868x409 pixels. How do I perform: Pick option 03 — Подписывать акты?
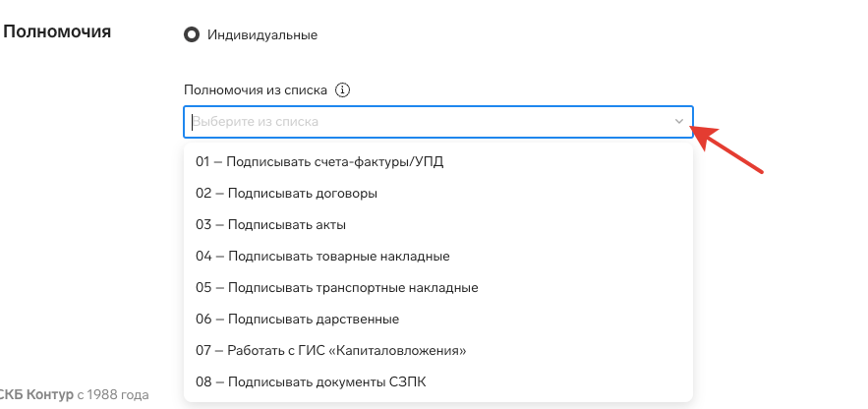pos(270,224)
